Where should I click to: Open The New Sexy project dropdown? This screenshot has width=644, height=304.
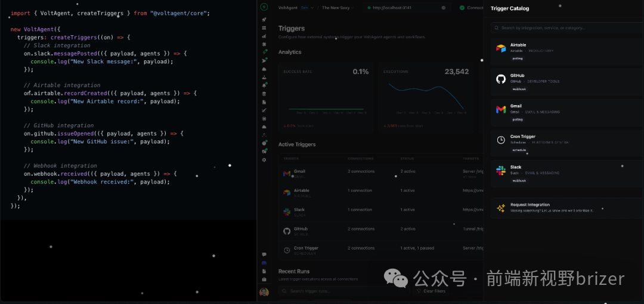pyautogui.click(x=338, y=8)
